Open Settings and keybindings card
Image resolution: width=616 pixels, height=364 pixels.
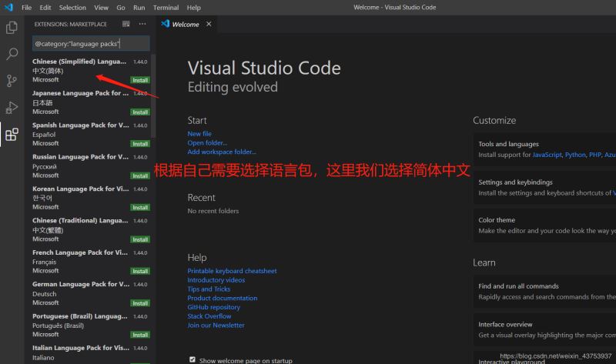[x=545, y=188]
